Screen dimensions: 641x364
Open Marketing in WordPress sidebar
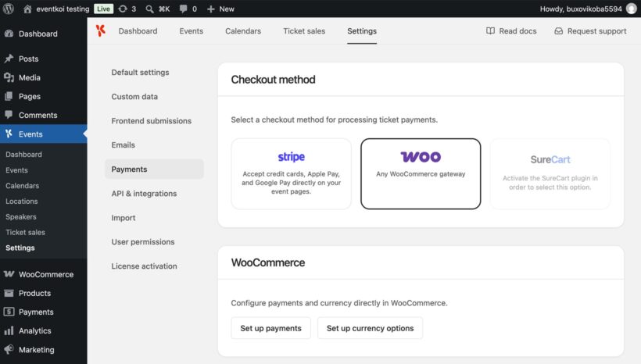(x=37, y=349)
